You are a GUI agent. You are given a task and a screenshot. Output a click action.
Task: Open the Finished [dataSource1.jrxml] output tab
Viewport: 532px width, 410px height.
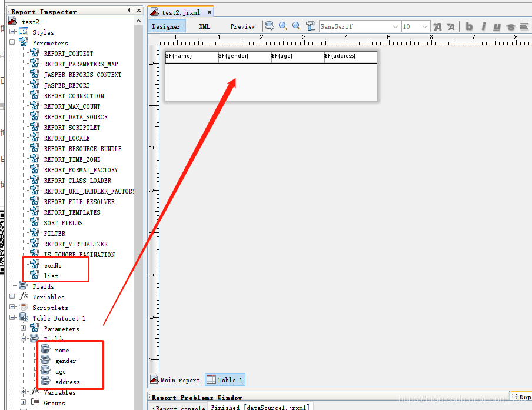(x=260, y=406)
